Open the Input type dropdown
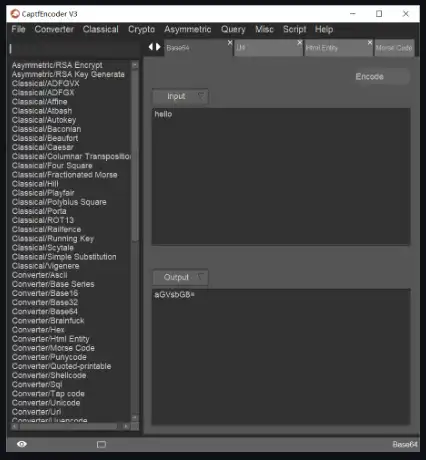The height and width of the screenshot is (460, 426). 180,96
